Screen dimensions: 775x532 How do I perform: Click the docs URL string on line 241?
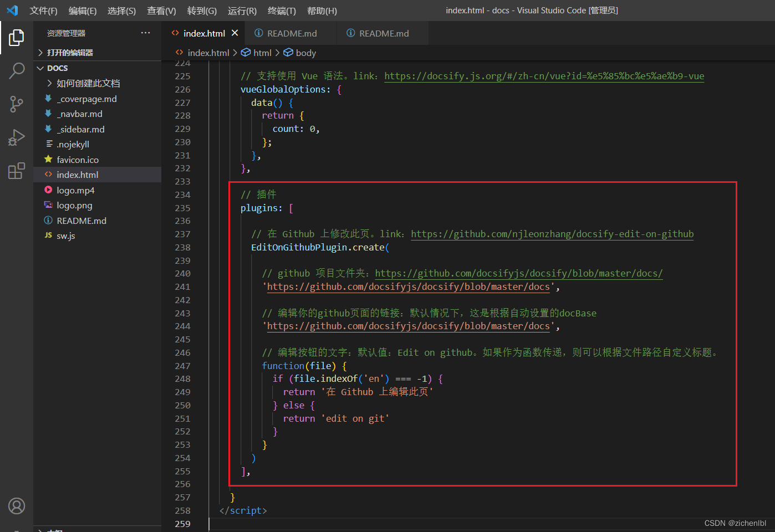[409, 287]
